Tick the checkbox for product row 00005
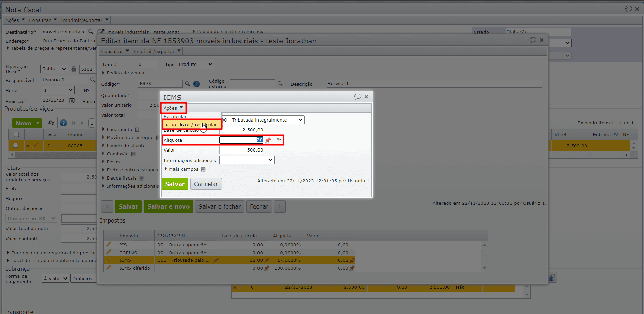The image size is (644, 314). click(15, 146)
